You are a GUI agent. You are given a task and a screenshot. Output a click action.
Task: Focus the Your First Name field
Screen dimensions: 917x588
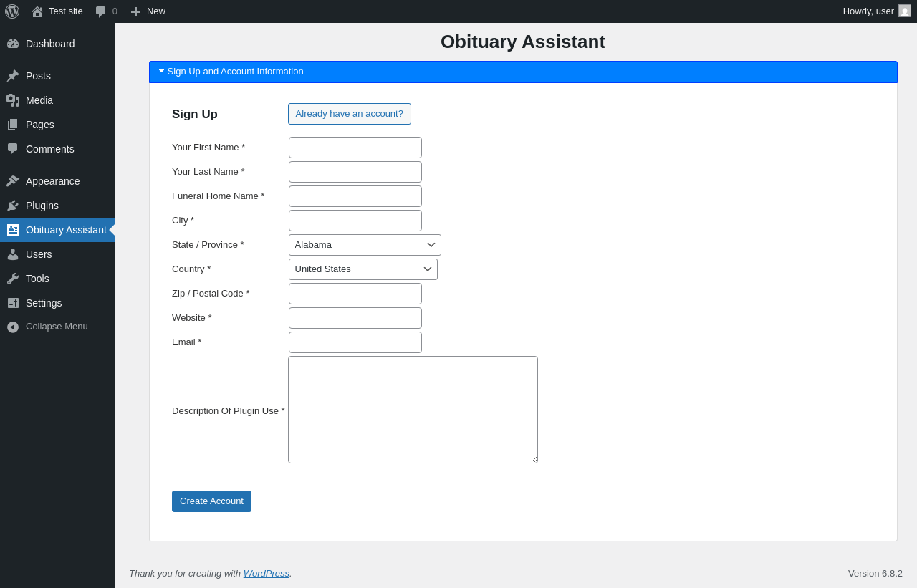click(x=355, y=148)
